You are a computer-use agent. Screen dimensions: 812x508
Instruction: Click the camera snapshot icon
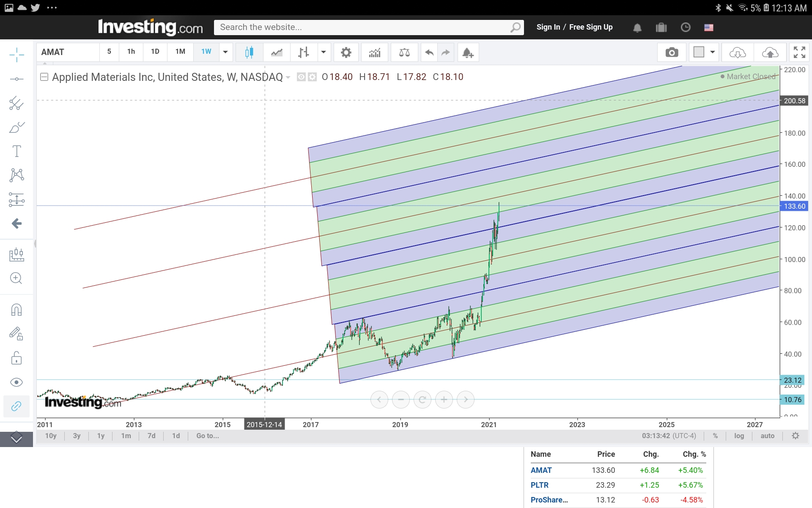pyautogui.click(x=672, y=52)
